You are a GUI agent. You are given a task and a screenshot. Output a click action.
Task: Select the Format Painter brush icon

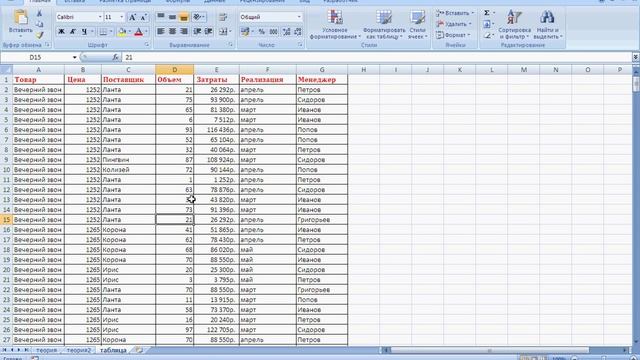(40, 35)
